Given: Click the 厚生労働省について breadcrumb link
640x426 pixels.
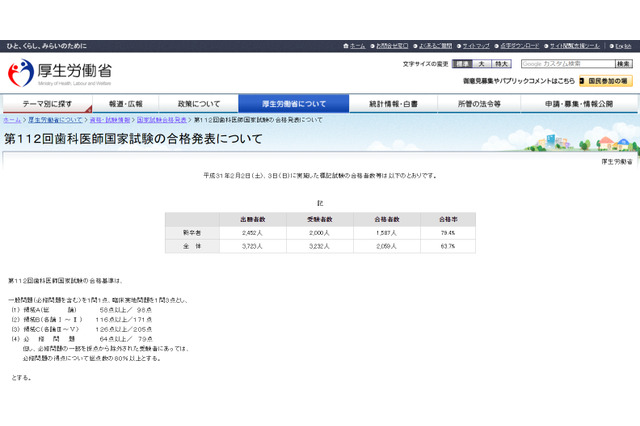Looking at the screenshot, I should [55, 120].
